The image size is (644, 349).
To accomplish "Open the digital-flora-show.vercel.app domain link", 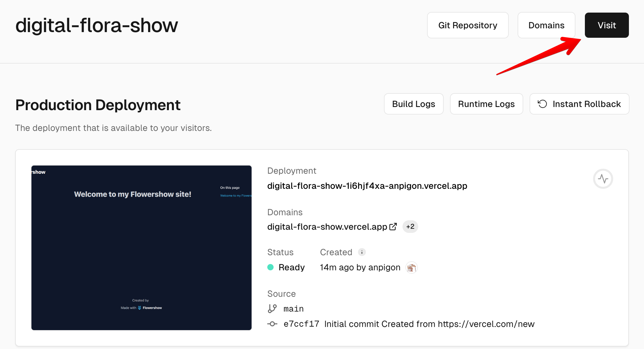I will coord(327,227).
